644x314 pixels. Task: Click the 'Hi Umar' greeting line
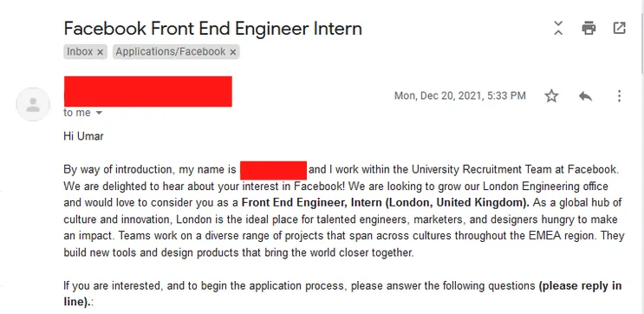click(83, 136)
